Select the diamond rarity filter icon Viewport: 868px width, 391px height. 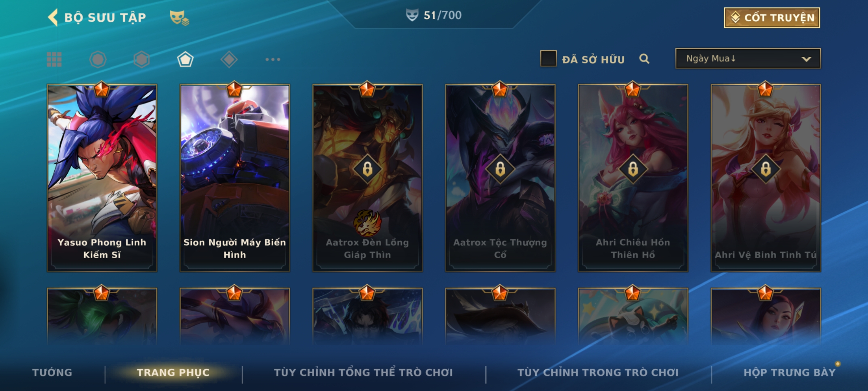229,59
